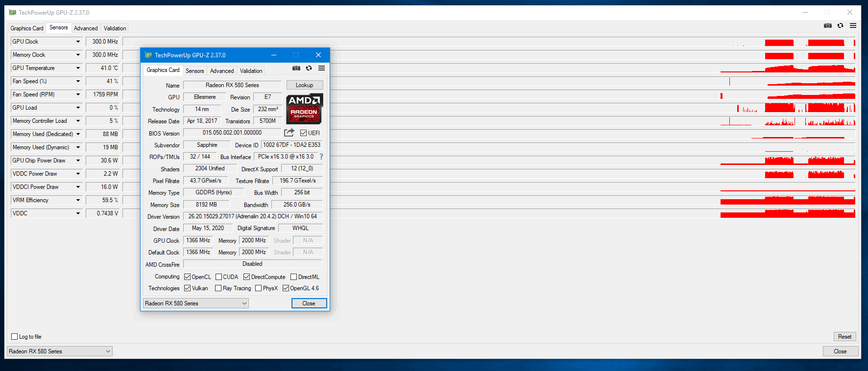Switch to Advanced tab in the front window
This screenshot has width=868, height=371.
[x=222, y=71]
